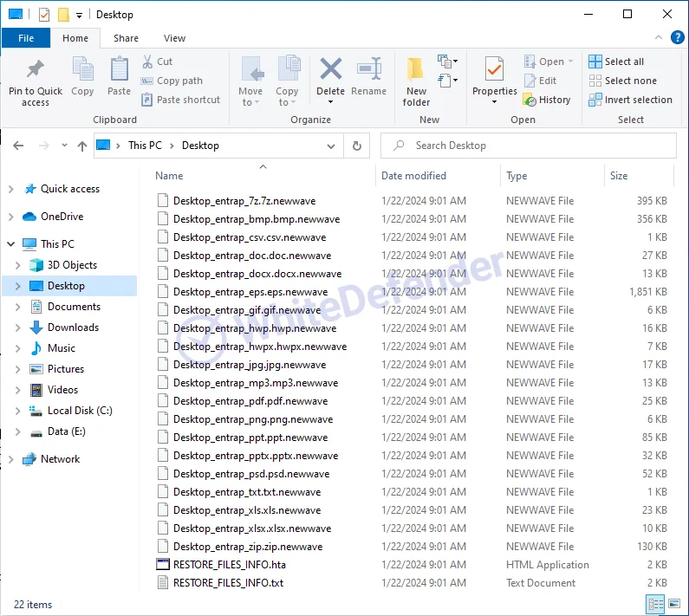Switch to details view in status bar

coord(655,604)
